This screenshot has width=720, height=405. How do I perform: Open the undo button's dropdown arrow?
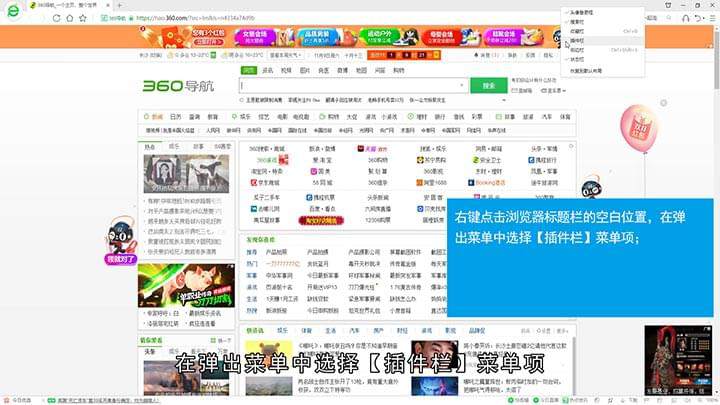click(703, 18)
